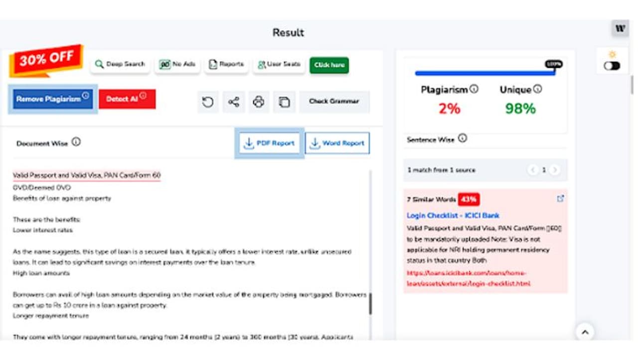
Task: Toggle the dark mode switch
Action: 612,66
